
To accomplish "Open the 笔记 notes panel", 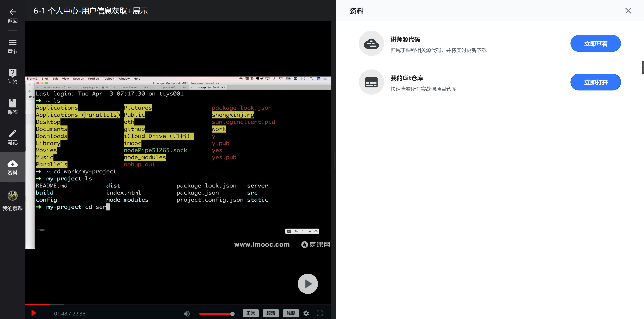I will coord(12,137).
